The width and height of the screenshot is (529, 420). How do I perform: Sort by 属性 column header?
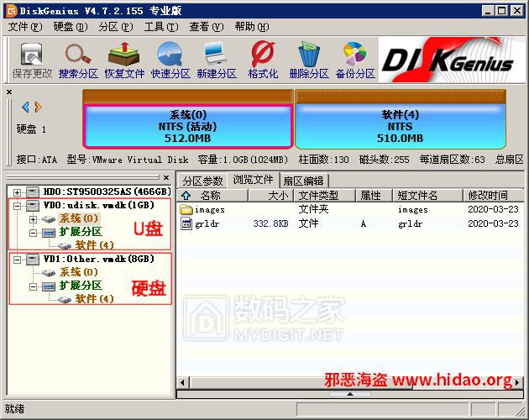click(x=374, y=195)
